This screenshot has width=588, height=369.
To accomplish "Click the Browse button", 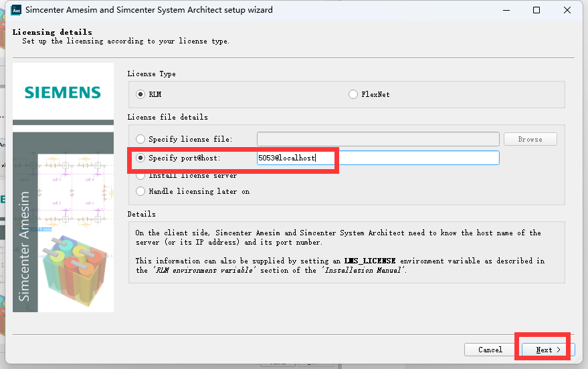I will [530, 139].
